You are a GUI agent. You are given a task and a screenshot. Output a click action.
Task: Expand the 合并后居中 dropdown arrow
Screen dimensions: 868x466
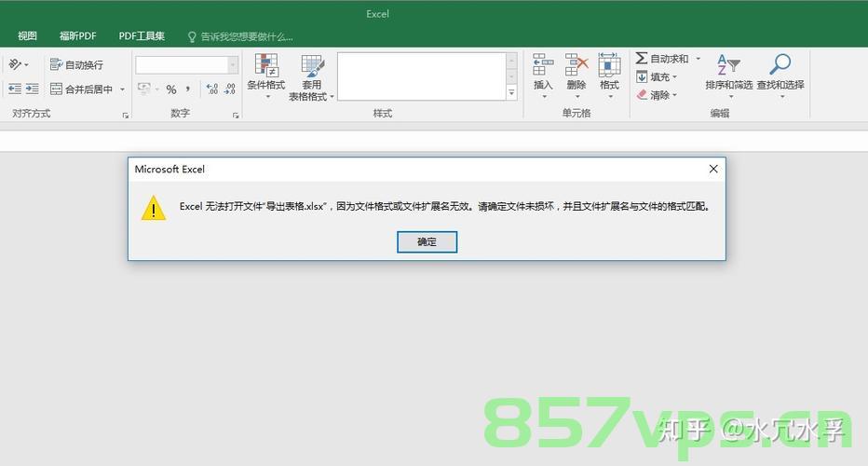coord(122,89)
